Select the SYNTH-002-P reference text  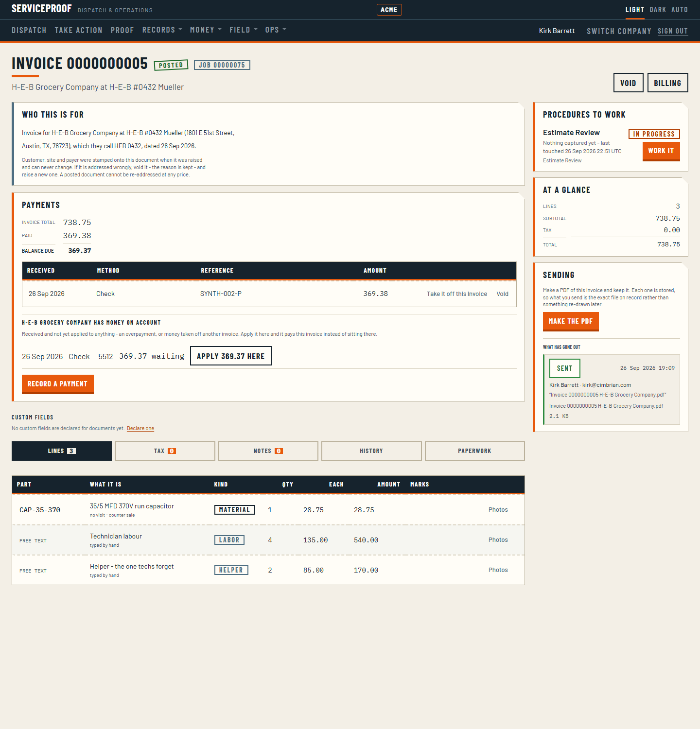(221, 294)
